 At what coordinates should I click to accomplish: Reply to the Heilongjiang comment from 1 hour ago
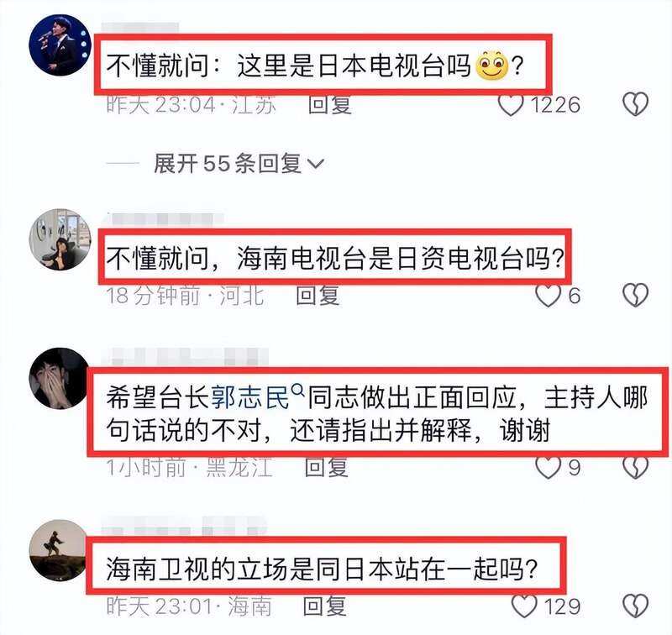(x=326, y=467)
